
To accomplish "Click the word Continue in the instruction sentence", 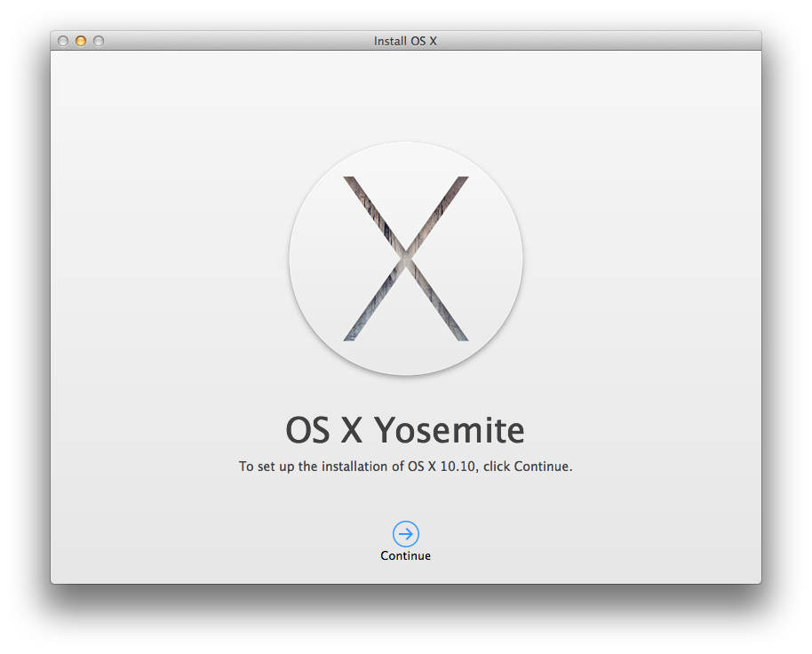I will (541, 467).
